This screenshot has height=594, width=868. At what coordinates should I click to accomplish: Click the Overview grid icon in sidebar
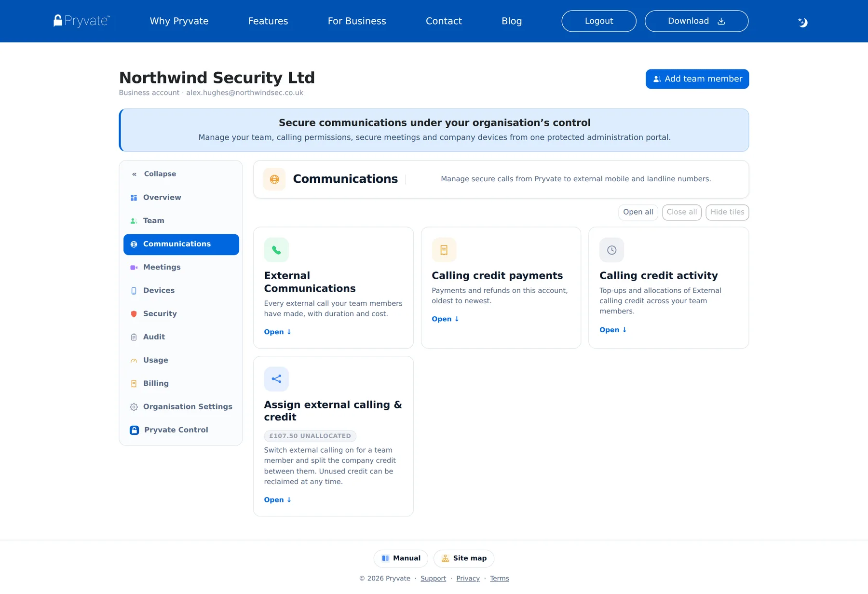point(134,198)
